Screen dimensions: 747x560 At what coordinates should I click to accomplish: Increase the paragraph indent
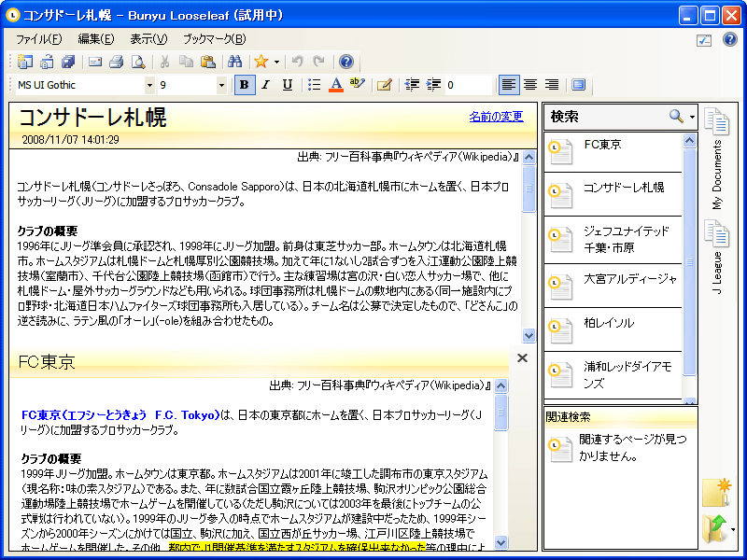click(433, 85)
